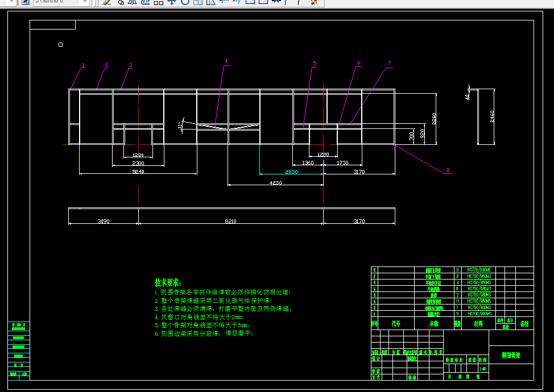This screenshot has width=554, height=392.
Task: Select the 2460 dimension on side view
Action: click(492, 116)
